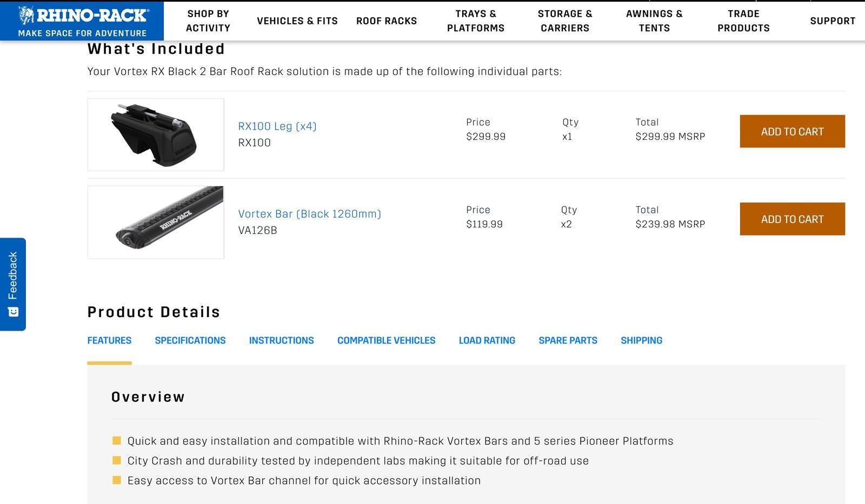The width and height of the screenshot is (865, 504).
Task: Go to the Support page
Action: tap(833, 21)
